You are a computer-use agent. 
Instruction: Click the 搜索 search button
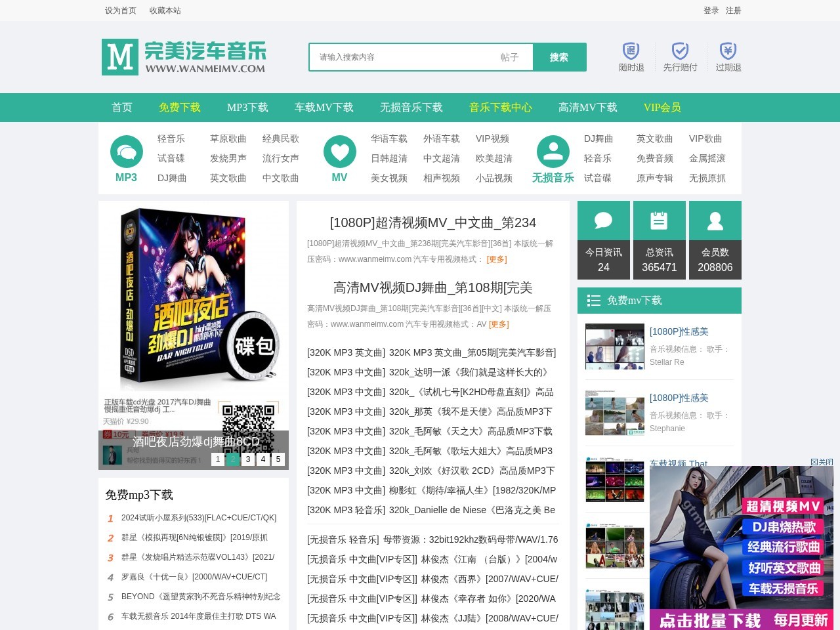[x=560, y=57]
